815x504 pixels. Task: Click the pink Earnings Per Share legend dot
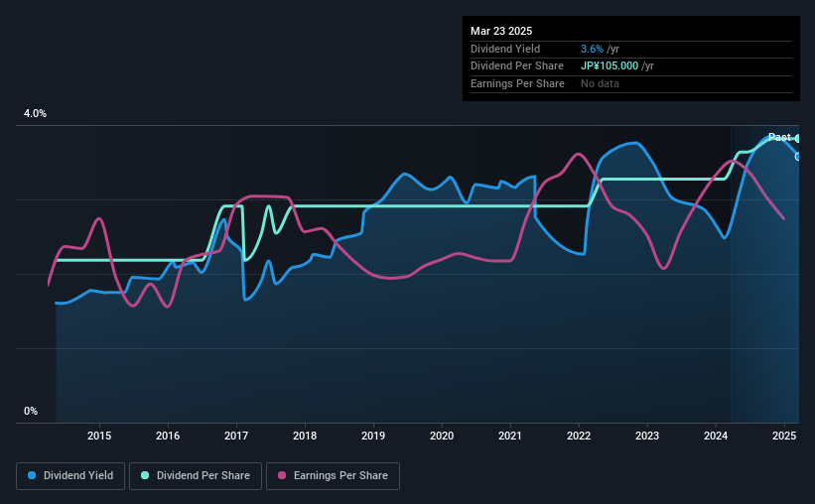(282, 475)
